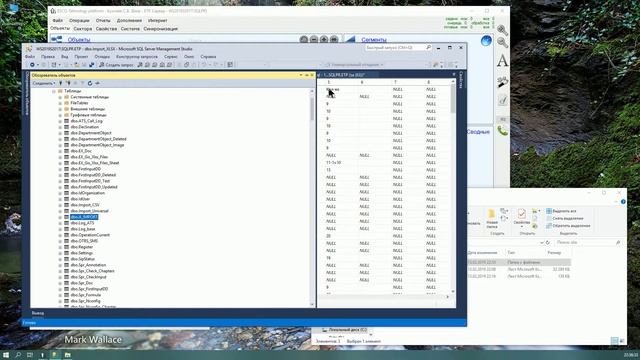Click the large letter A font icon
Screen dimensions: 640x360
[x=502, y=61]
